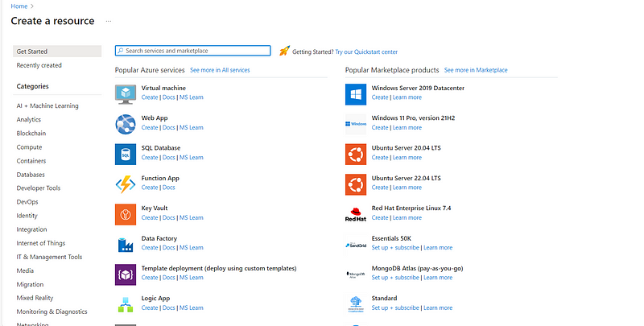Select the Get Started menu item
The height and width of the screenshot is (326, 644).
[57, 52]
